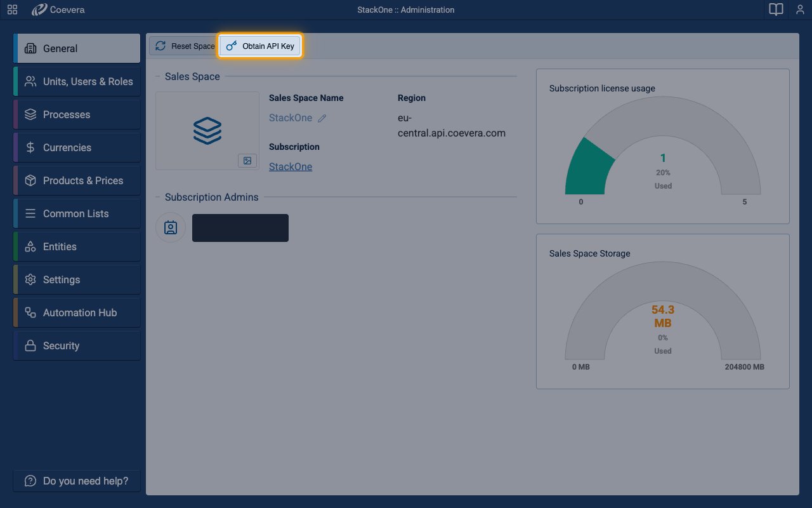The height and width of the screenshot is (508, 812).
Task: Click the Automation Hub flow icon
Action: coord(30,312)
